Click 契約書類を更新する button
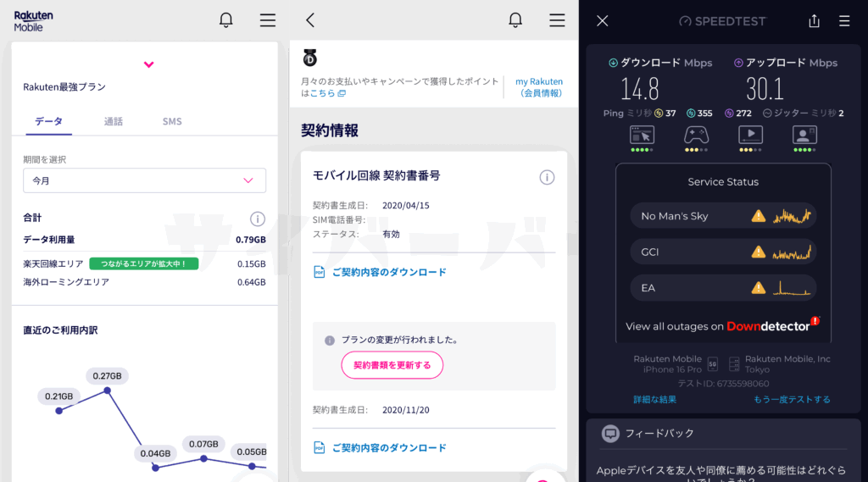Screen dimensions: 868x482 tap(392, 365)
